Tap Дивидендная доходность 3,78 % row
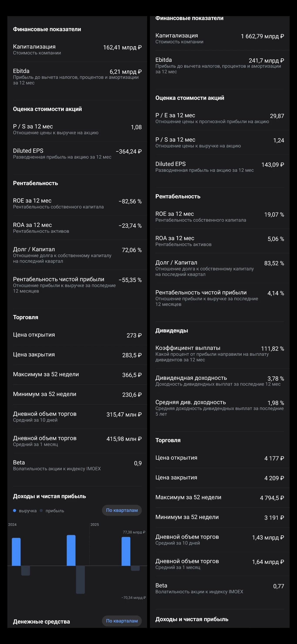 pos(220,381)
